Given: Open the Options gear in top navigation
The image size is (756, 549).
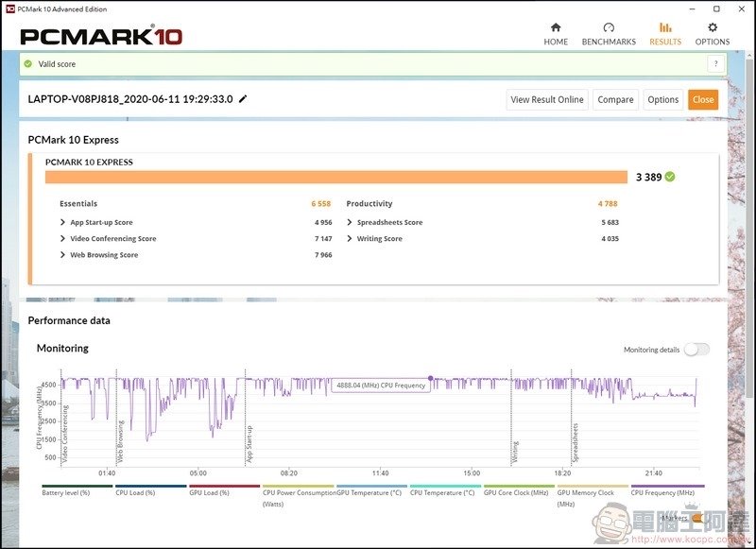Looking at the screenshot, I should tap(713, 34).
